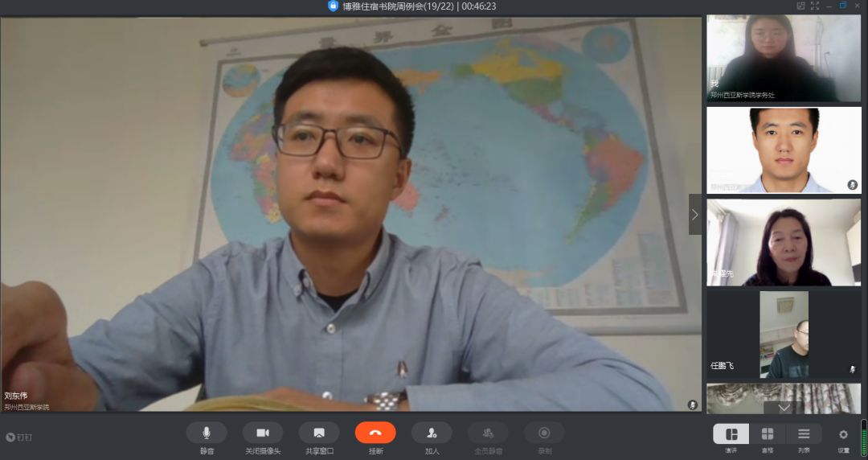Click the 钉钉 logo at bottom left

tap(20, 437)
